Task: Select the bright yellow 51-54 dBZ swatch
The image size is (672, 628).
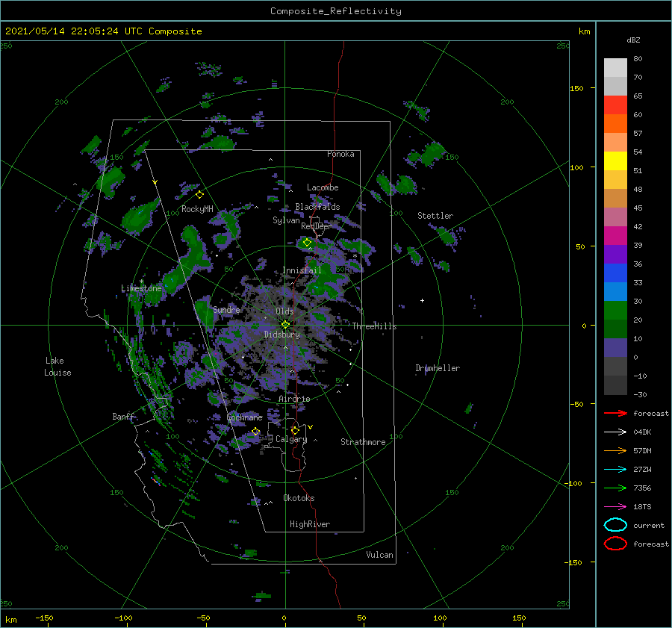Action: [x=615, y=161]
